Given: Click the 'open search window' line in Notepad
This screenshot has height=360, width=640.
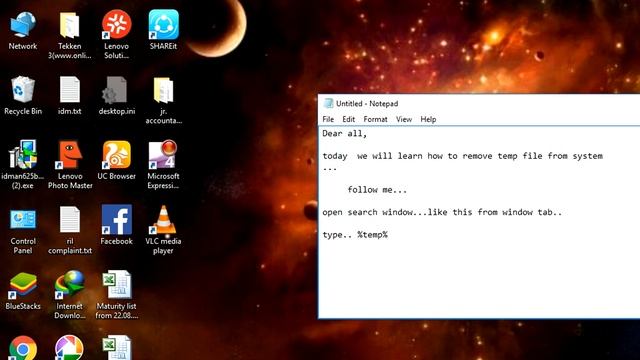Looking at the screenshot, I should [x=442, y=212].
